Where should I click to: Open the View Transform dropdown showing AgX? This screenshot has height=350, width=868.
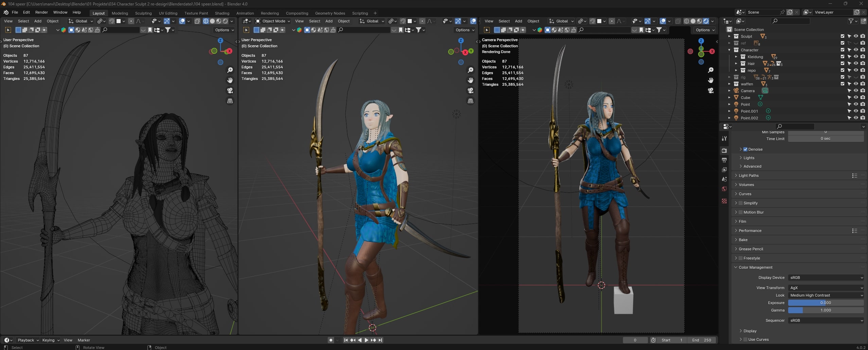(x=826, y=288)
